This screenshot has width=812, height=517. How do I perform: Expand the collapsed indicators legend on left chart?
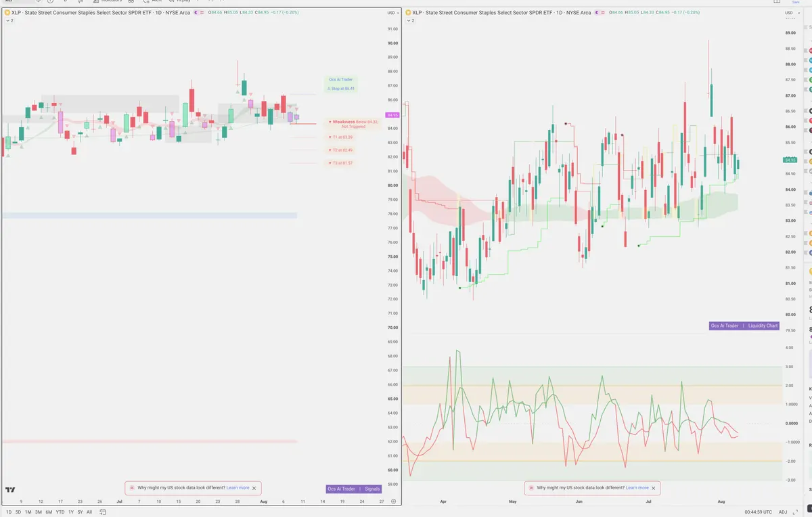pyautogui.click(x=9, y=21)
